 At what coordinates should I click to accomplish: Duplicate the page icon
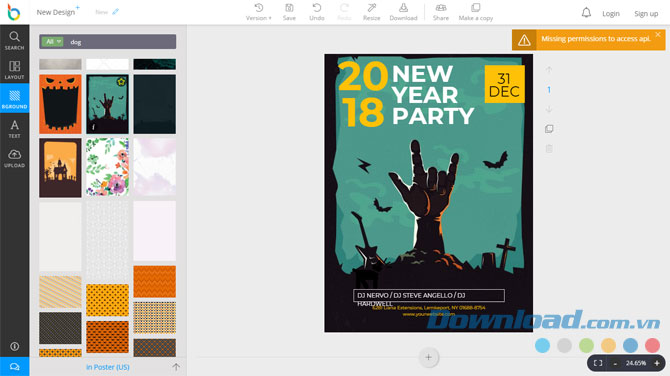point(549,129)
